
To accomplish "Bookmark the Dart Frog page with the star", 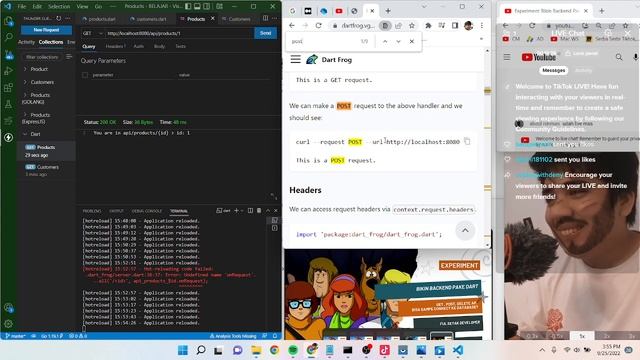I will pos(412,26).
